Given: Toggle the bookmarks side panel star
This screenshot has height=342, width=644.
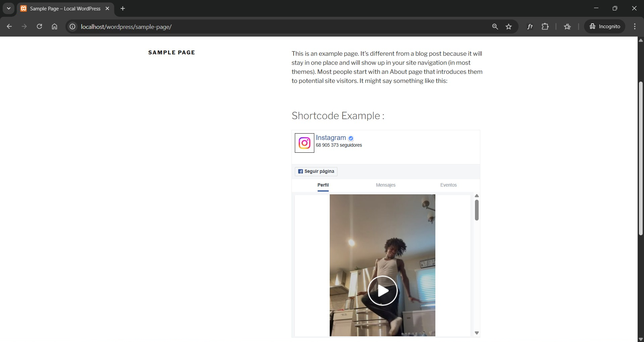Looking at the screenshot, I should [x=568, y=27].
